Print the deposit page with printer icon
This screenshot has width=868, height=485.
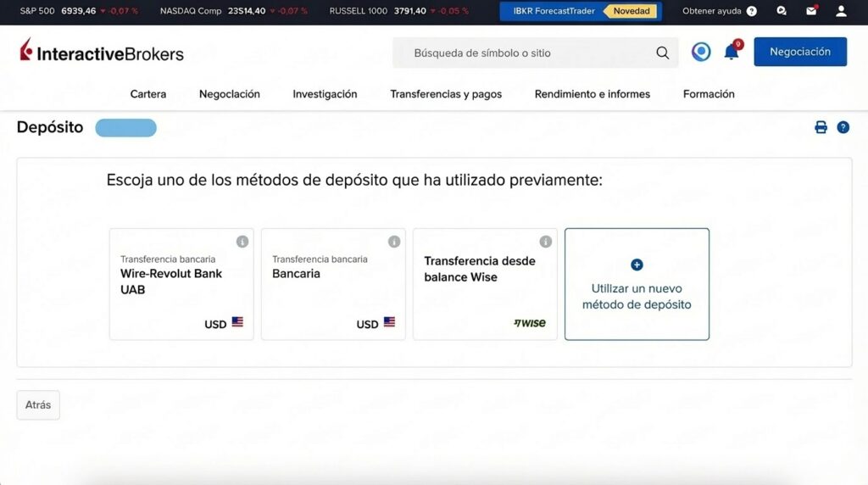tap(821, 127)
